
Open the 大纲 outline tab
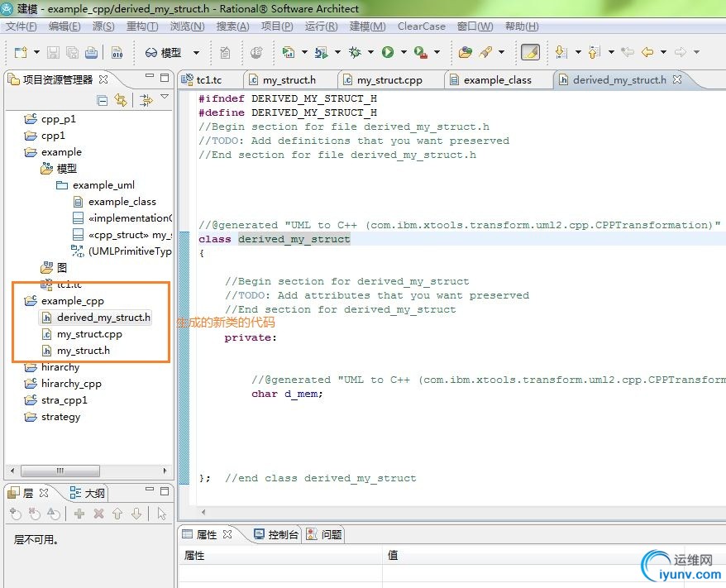point(88,493)
